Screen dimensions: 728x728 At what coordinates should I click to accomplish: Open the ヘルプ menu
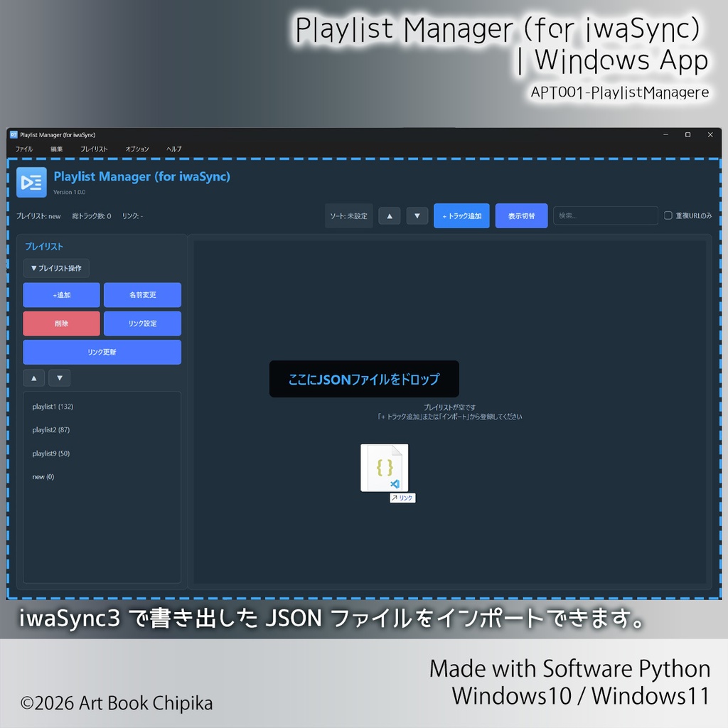click(x=173, y=149)
